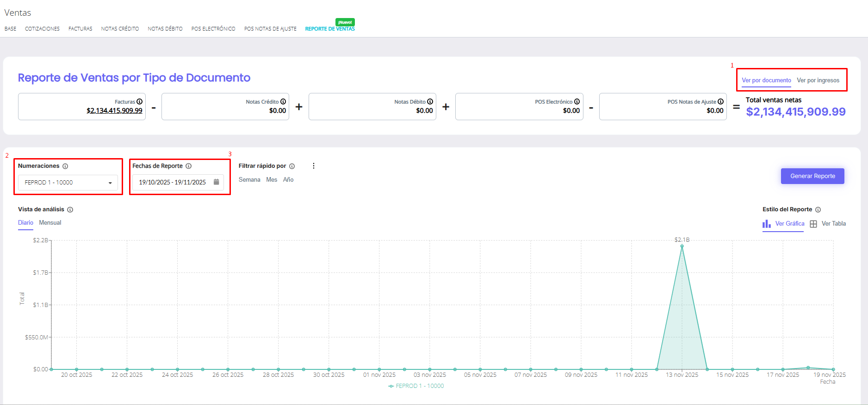This screenshot has height=405, width=868.
Task: Click info icon beside Estilo del Reporte
Action: tap(818, 210)
